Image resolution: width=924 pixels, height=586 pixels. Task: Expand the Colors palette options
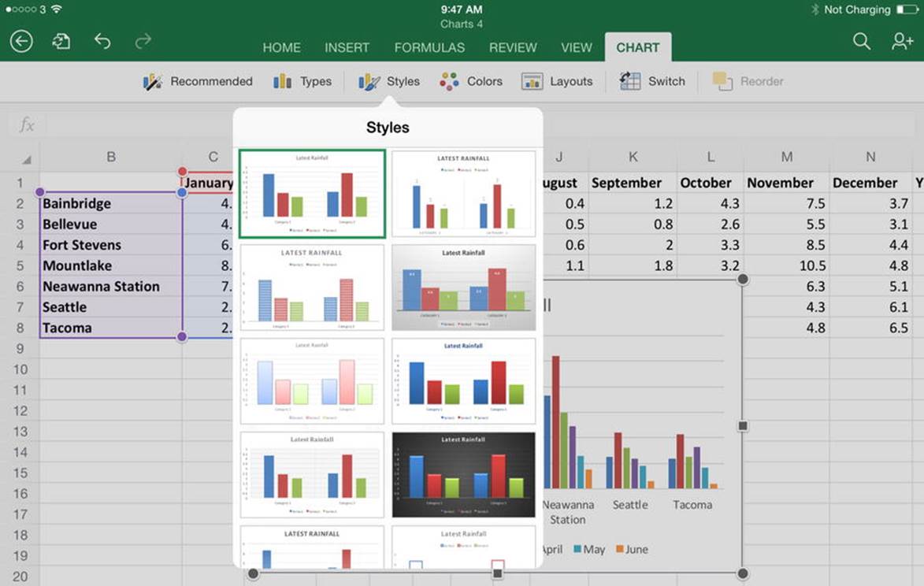[471, 81]
